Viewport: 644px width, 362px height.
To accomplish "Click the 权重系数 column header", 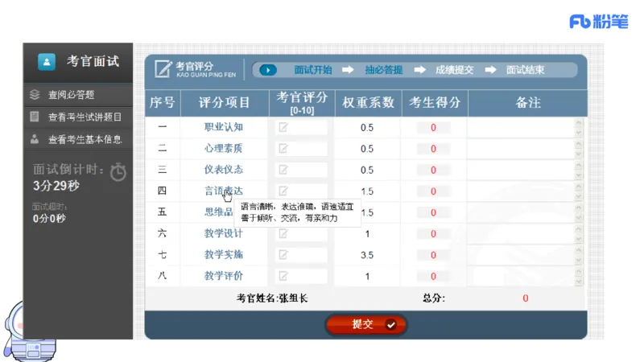I will [369, 103].
